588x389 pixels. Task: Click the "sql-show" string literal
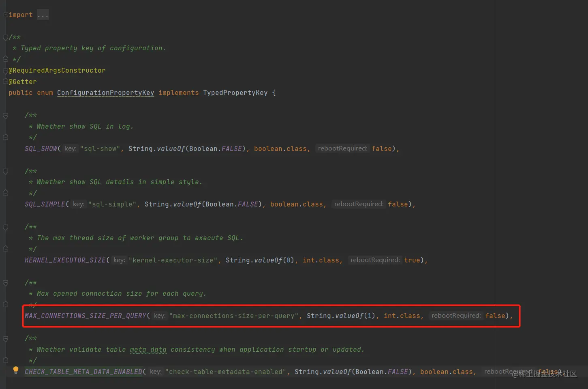click(x=100, y=149)
